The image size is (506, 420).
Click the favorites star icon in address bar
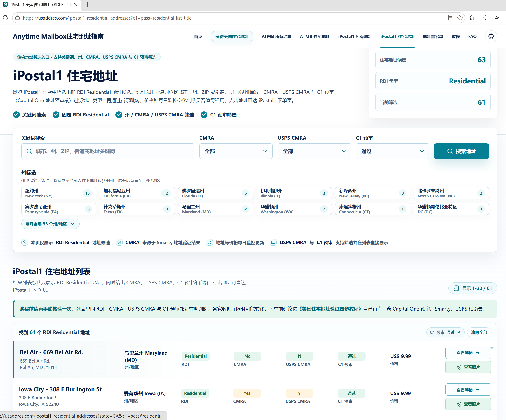coord(460,18)
